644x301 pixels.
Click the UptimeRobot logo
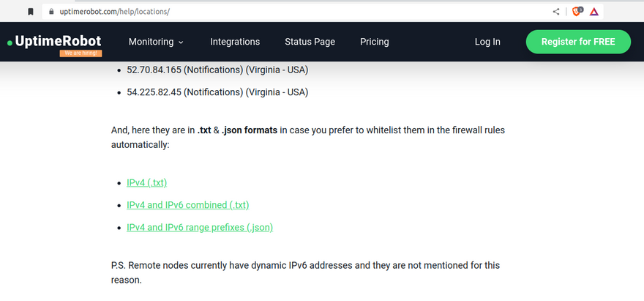[x=55, y=42]
